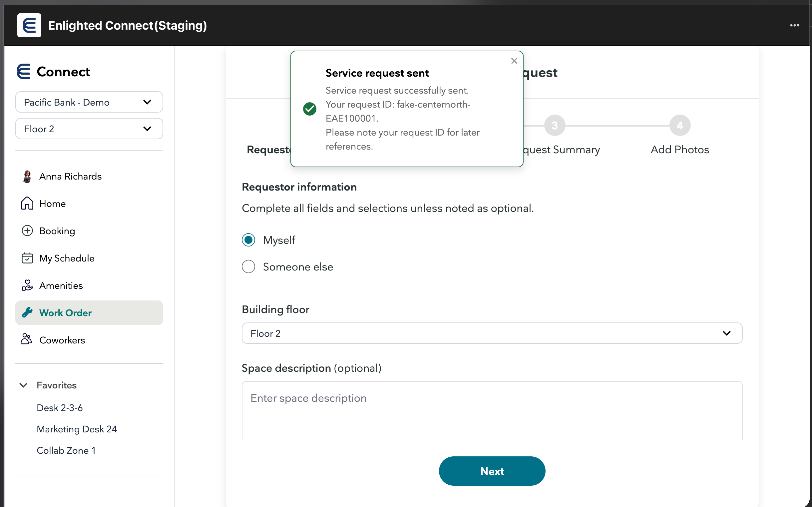Viewport: 812px width, 507px height.
Task: Open the Amenities menu item
Action: [x=89, y=285]
